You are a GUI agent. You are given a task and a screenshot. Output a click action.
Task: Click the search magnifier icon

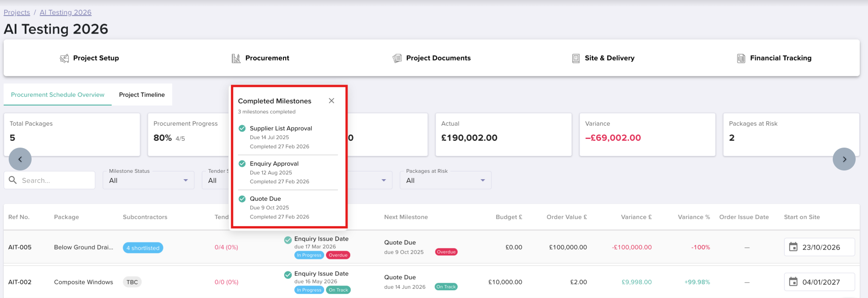point(13,180)
